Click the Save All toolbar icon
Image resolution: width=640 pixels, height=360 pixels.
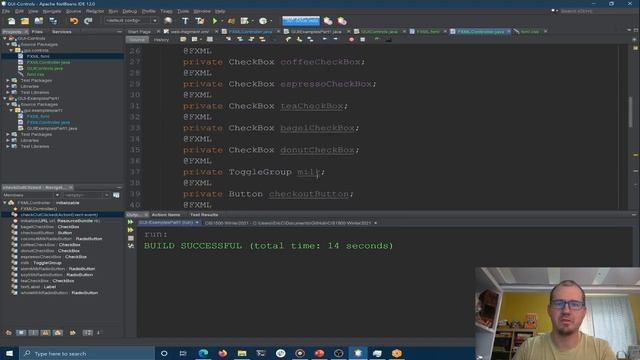[53, 21]
